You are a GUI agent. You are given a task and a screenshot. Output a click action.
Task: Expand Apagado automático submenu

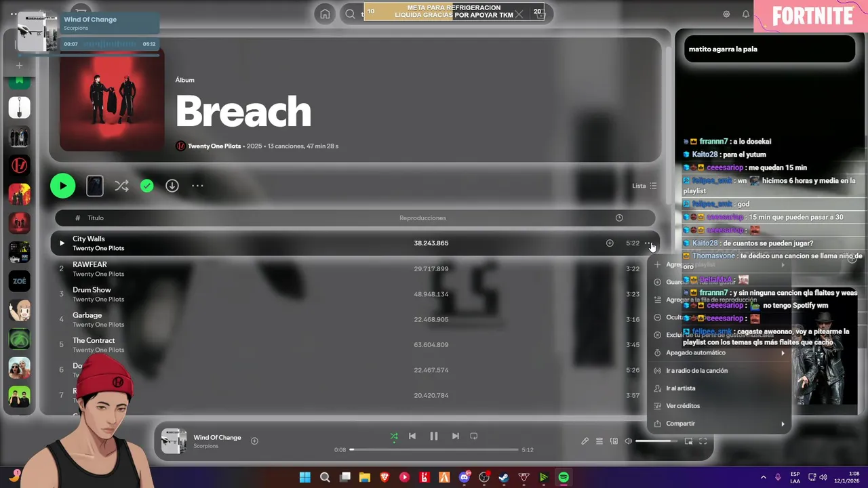coord(719,352)
